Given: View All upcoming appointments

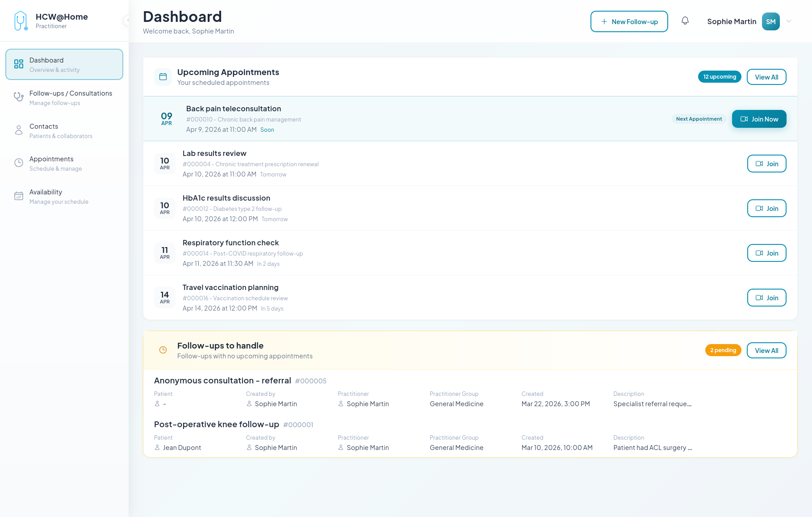Looking at the screenshot, I should pos(766,76).
